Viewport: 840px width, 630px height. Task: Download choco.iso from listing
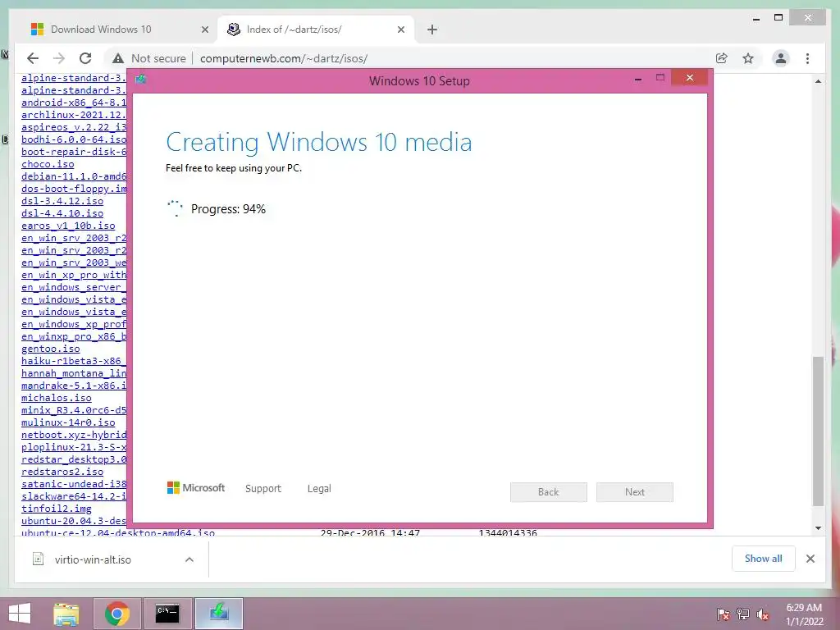pos(48,164)
